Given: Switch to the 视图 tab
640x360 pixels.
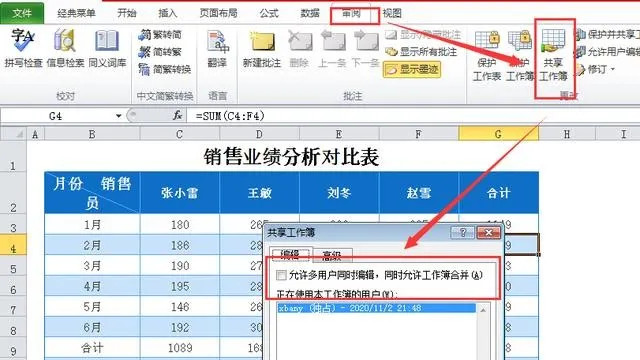Looking at the screenshot, I should tap(392, 13).
